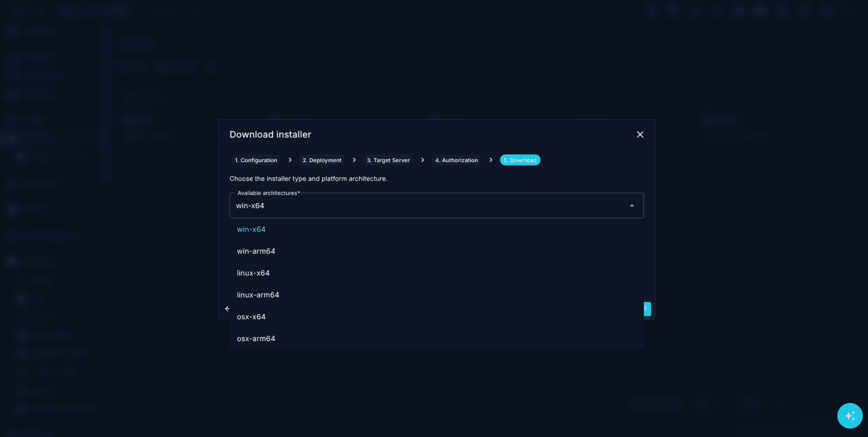Open the AI assistant sparkle button

coord(850,416)
